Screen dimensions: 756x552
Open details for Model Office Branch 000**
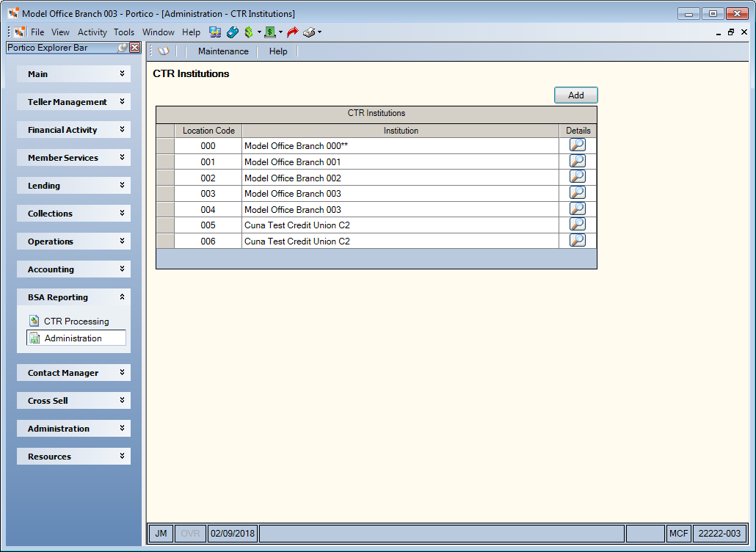tap(577, 145)
